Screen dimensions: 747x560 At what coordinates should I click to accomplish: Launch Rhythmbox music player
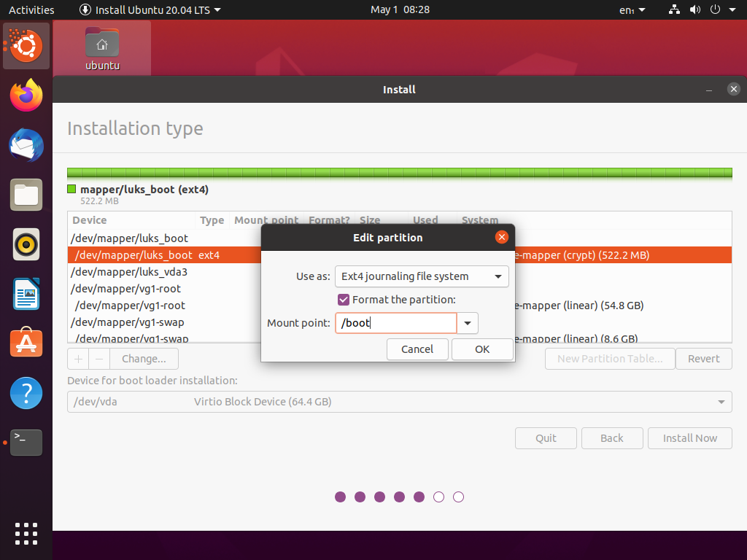[26, 244]
